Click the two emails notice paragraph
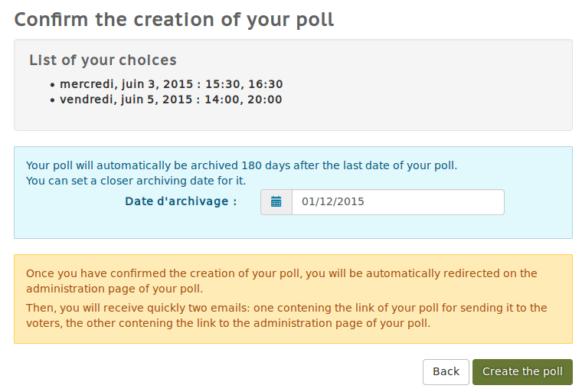 pyautogui.click(x=286, y=315)
